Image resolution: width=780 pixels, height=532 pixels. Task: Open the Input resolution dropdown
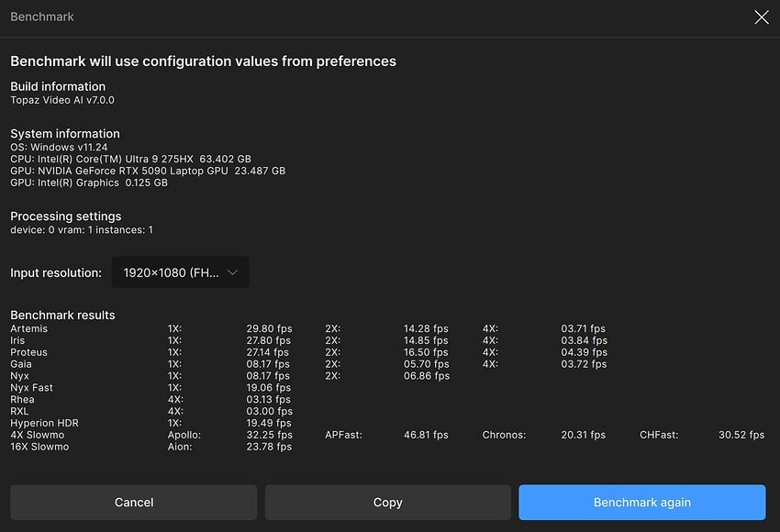pyautogui.click(x=181, y=272)
